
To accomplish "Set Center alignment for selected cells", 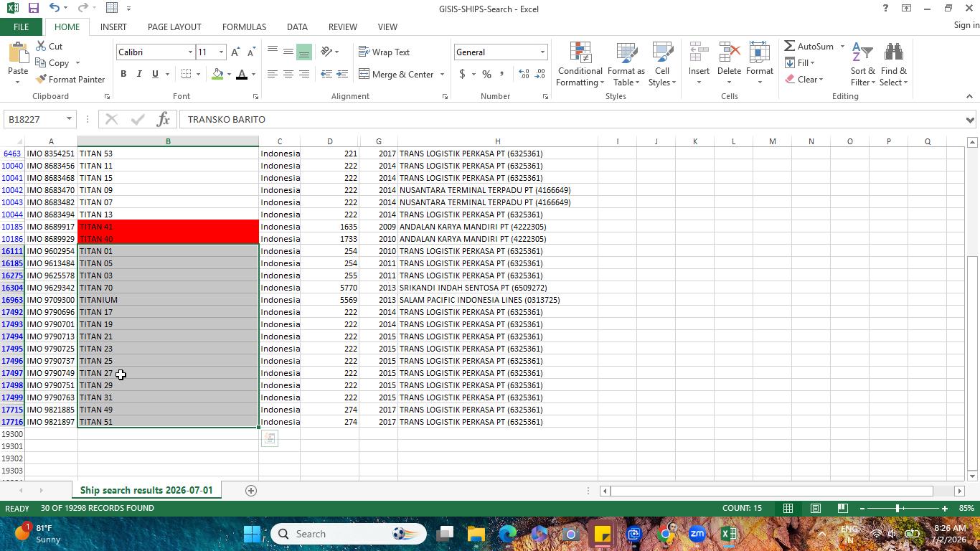I will point(288,75).
